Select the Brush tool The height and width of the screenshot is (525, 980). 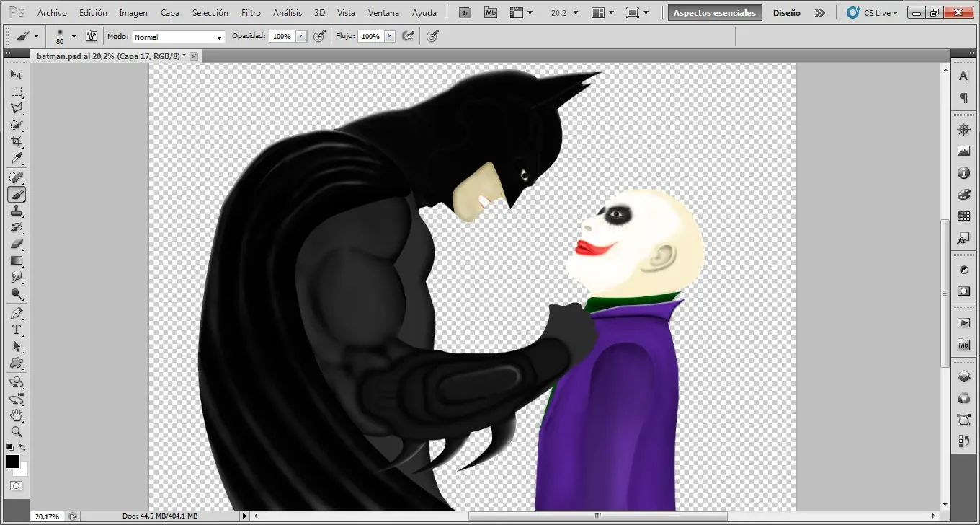[17, 193]
